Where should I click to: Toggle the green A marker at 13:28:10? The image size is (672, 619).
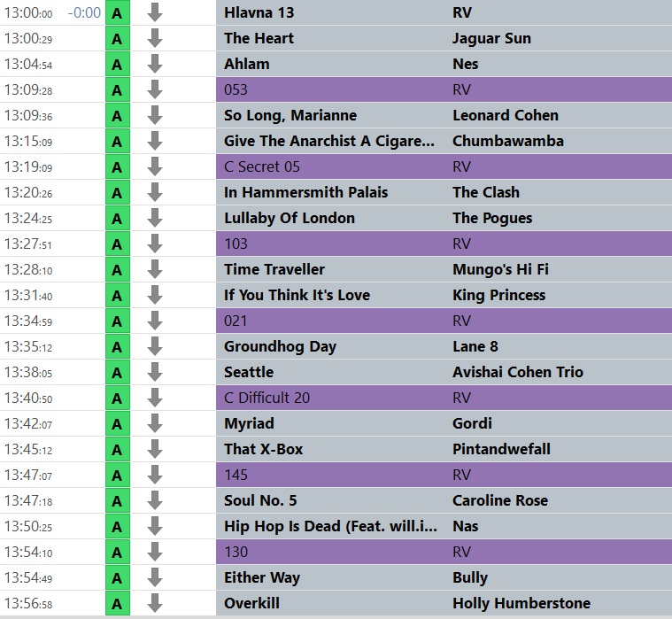pos(118,269)
